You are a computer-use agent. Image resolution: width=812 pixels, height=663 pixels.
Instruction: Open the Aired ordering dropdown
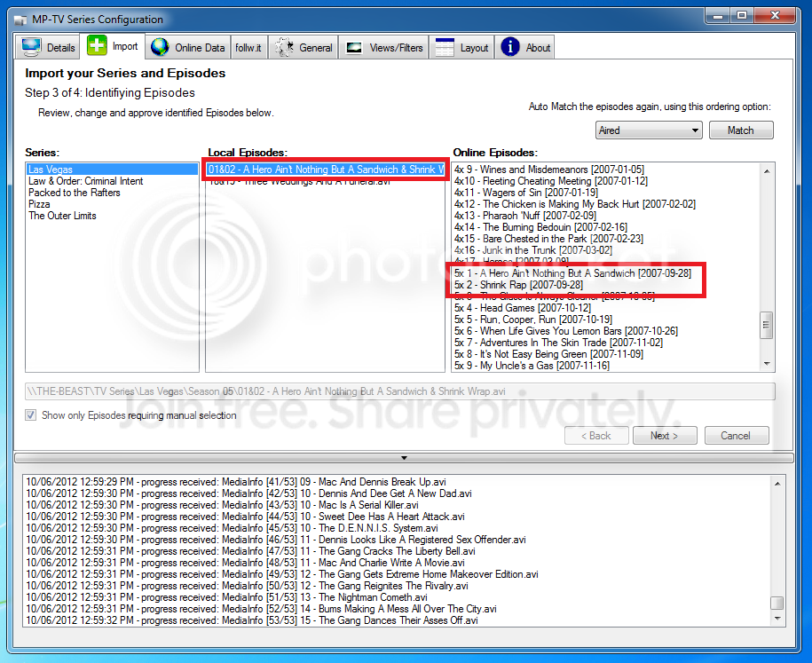(x=649, y=130)
